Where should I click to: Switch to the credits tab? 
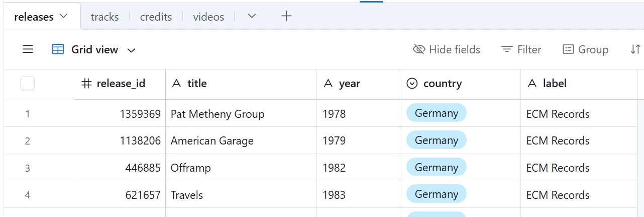[x=156, y=17]
